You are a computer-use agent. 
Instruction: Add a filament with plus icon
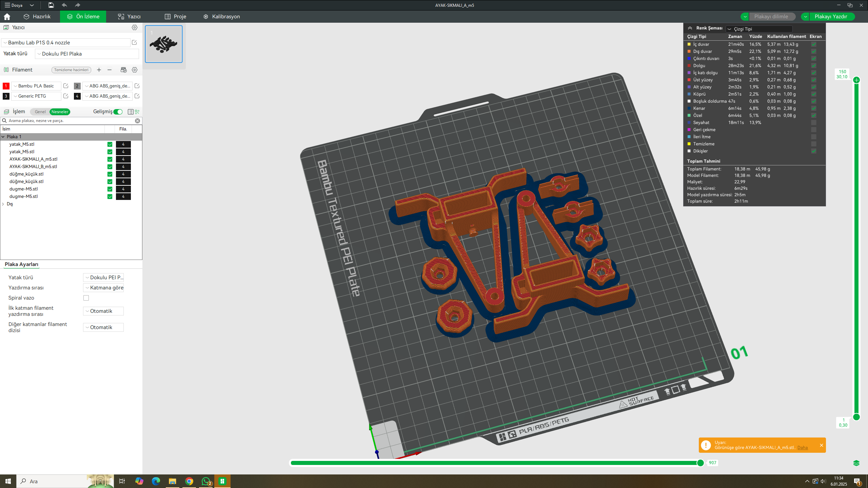(x=99, y=70)
